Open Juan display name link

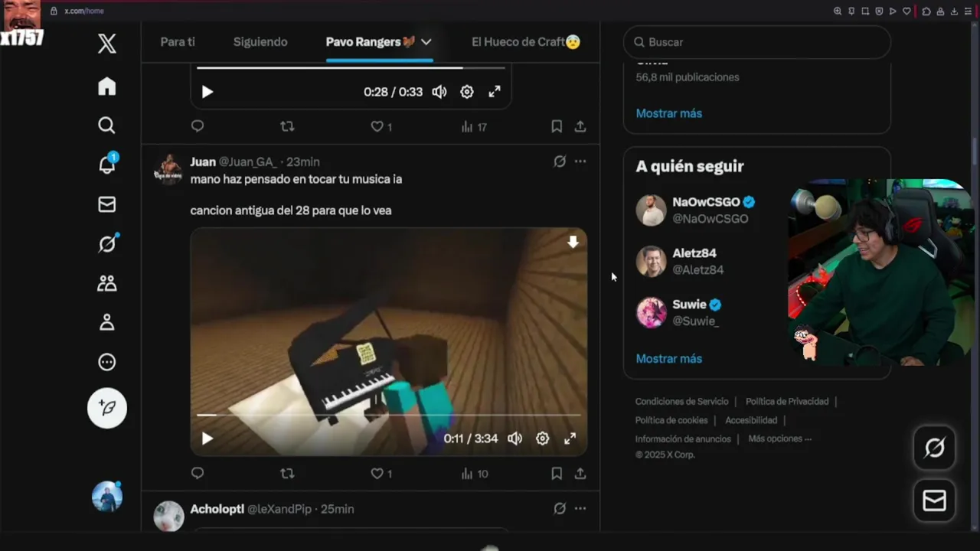(203, 161)
